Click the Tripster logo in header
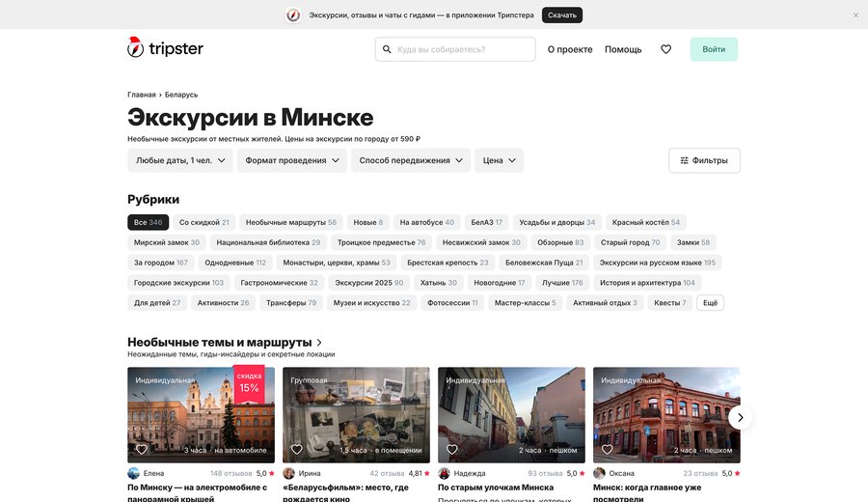This screenshot has height=502, width=868. [165, 48]
